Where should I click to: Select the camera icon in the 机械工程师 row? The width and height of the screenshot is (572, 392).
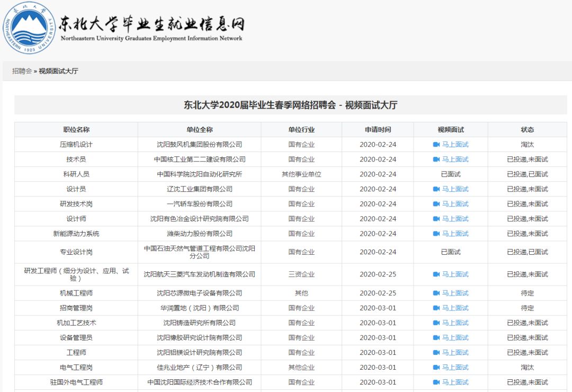pyautogui.click(x=436, y=293)
